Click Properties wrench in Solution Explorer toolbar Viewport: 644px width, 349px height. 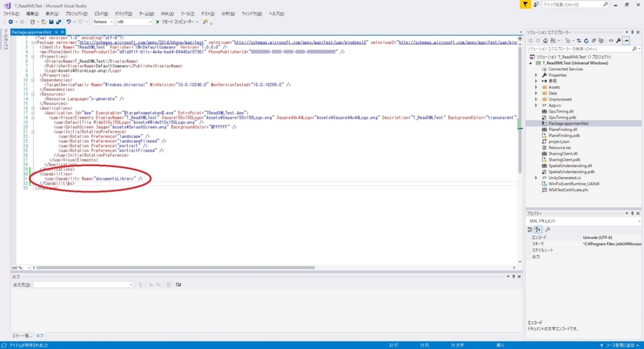click(619, 41)
